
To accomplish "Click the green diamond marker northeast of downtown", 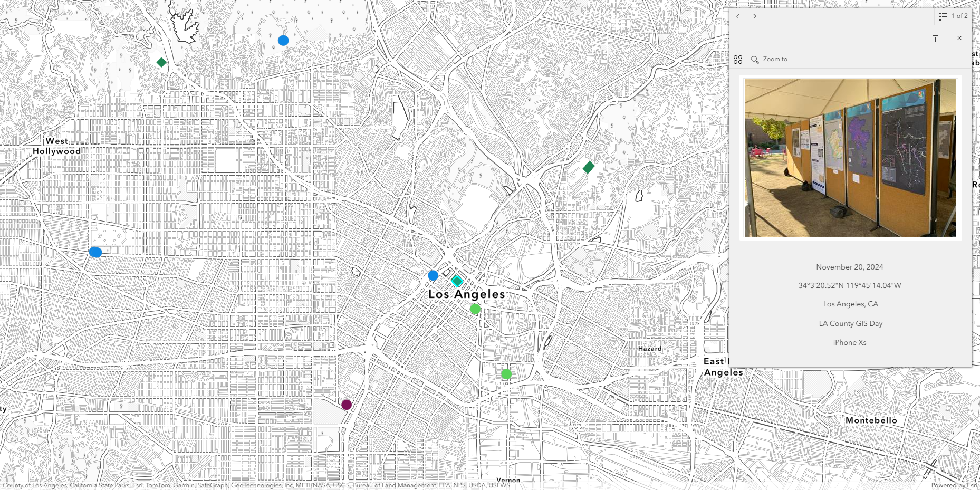I will pyautogui.click(x=588, y=168).
